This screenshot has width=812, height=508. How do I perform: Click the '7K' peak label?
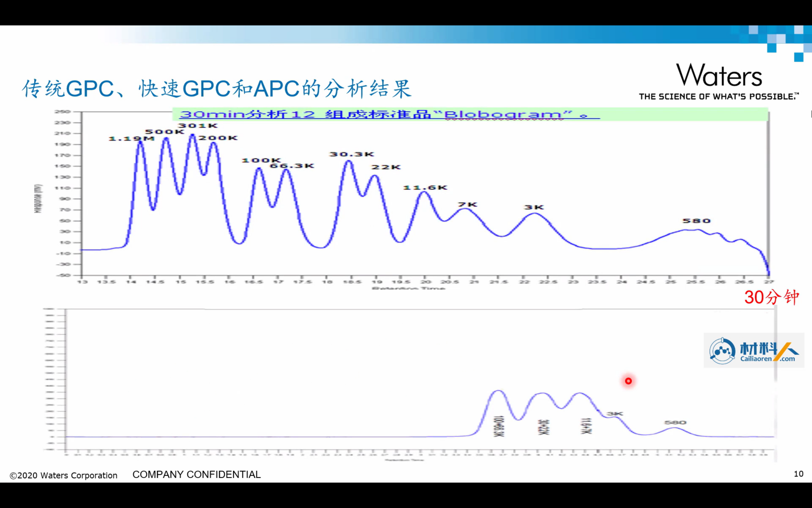tap(468, 204)
